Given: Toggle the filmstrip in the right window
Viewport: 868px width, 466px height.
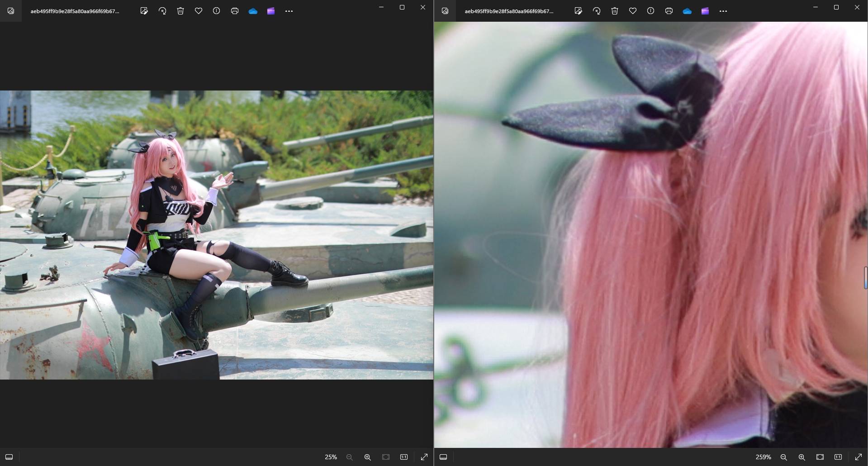Looking at the screenshot, I should click(x=443, y=457).
